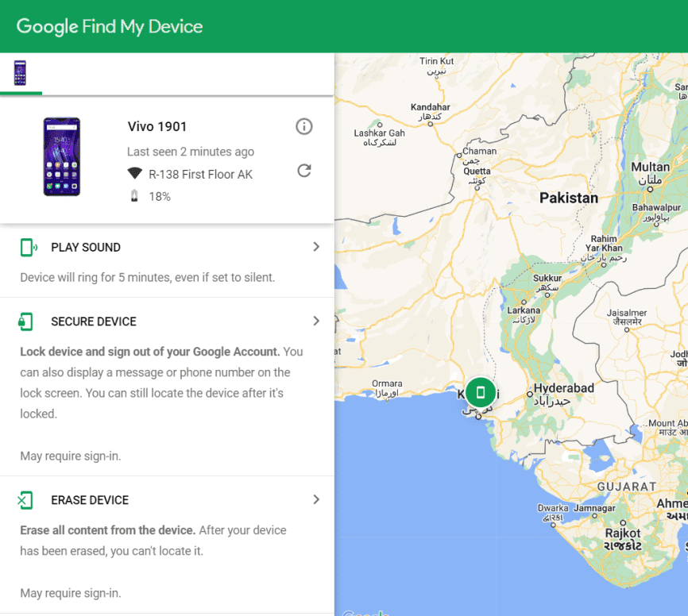Click the Vivo 1901 device name
Image resolution: width=688 pixels, height=616 pixels.
(157, 127)
